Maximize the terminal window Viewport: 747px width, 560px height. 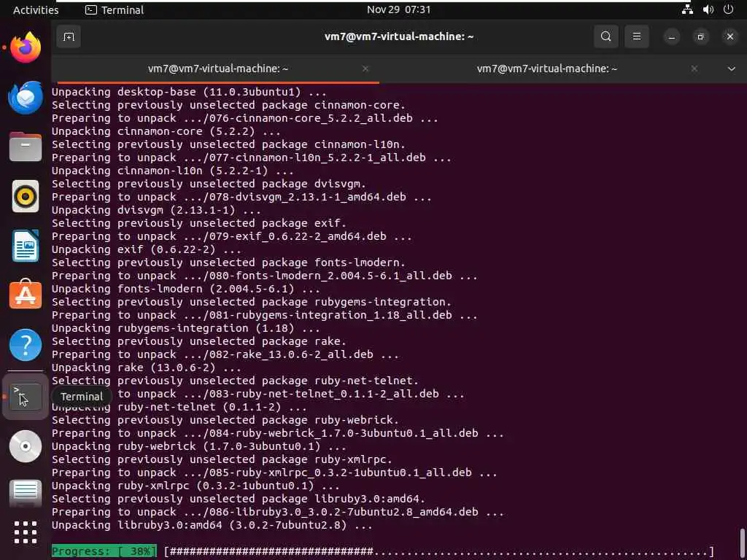[x=700, y=36]
